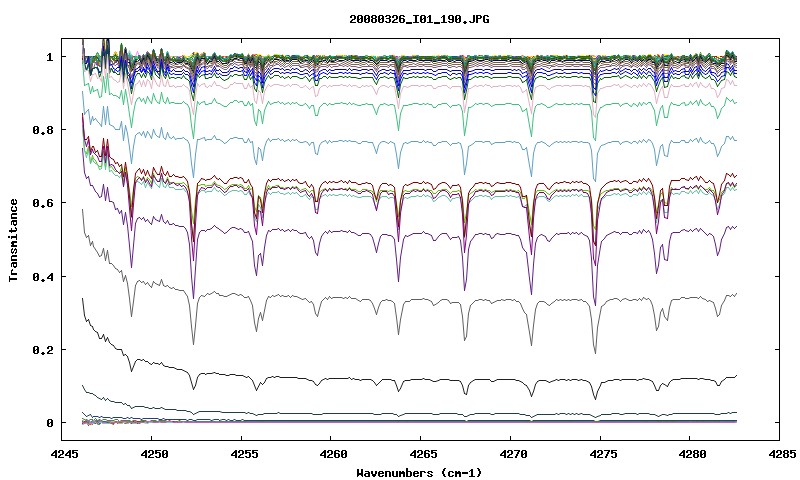Click the plot title 20080326_I01_190.JPG
Screen dimensions: 800x480
click(x=419, y=19)
